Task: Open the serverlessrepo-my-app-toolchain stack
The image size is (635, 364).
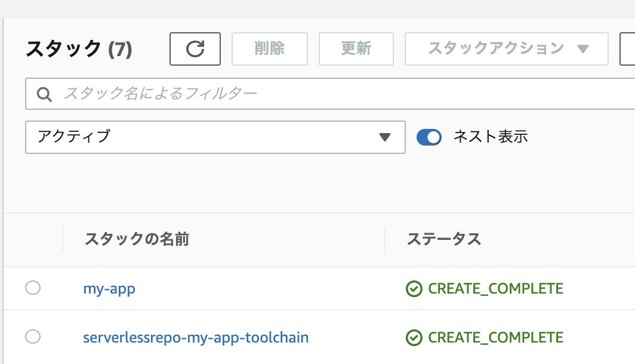Action: coord(195,337)
